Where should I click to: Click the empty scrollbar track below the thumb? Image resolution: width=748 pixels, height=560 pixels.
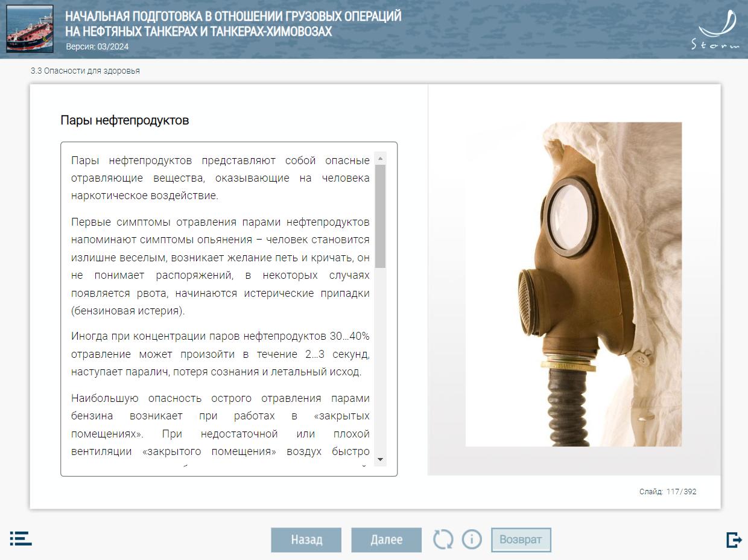(380, 362)
